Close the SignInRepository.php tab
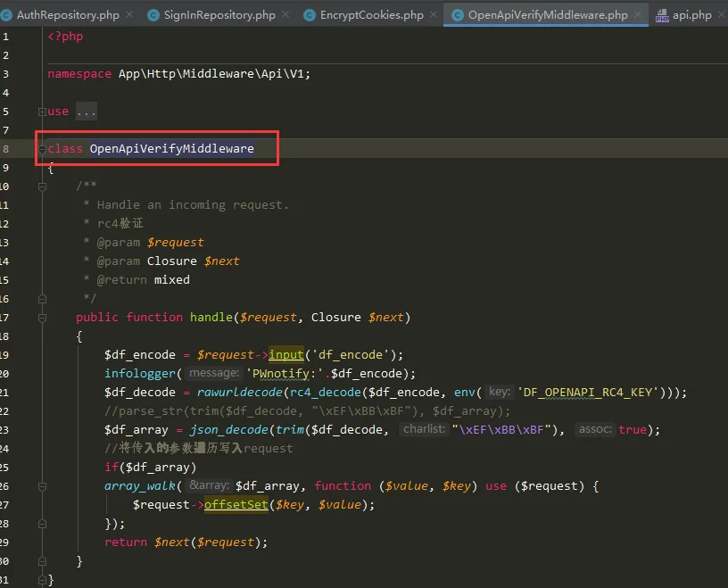This screenshot has width=728, height=588. point(284,15)
